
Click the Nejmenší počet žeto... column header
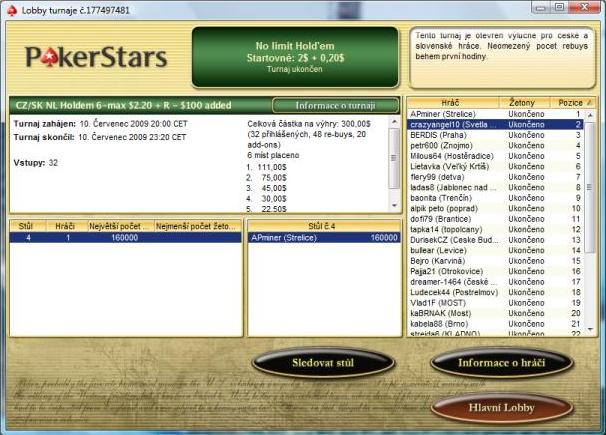pyautogui.click(x=197, y=226)
